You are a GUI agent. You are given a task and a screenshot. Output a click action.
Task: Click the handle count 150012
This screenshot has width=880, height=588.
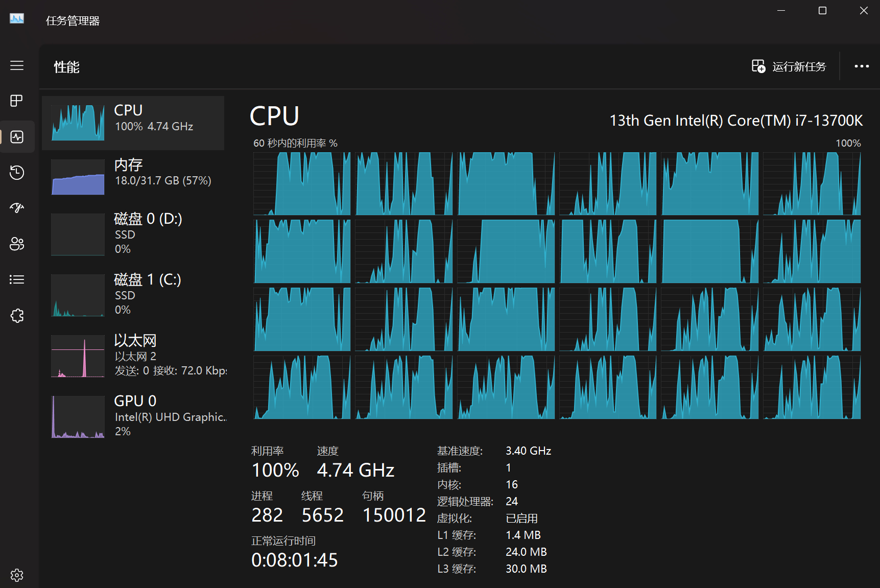point(394,515)
